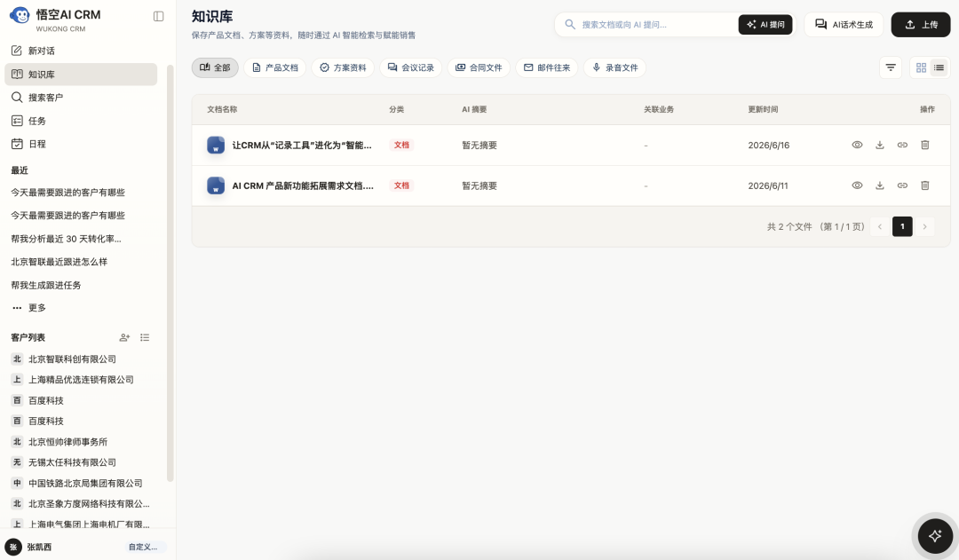Screen dimensions: 959x560
Task: Switch to list view
Action: (x=939, y=67)
